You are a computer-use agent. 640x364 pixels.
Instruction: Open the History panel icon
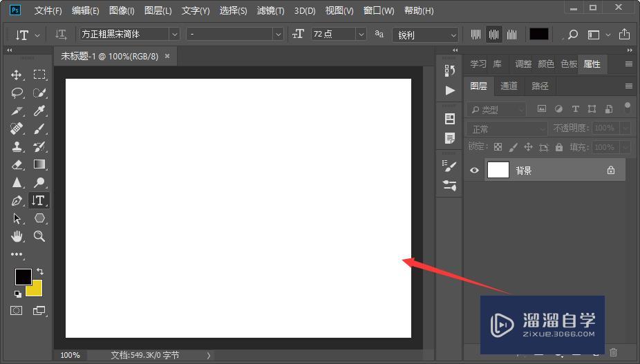[450, 70]
